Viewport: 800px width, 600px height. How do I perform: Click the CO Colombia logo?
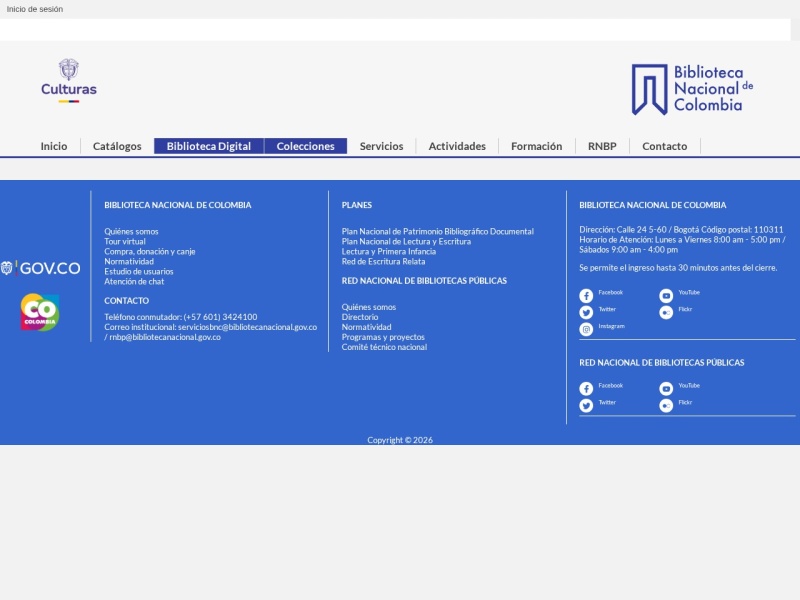click(40, 312)
